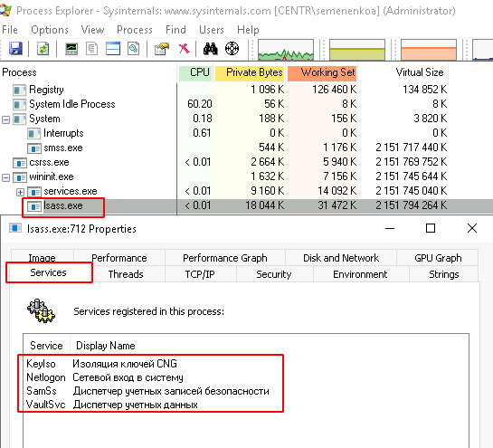Select the Services tab
The image size is (493, 448).
coord(49,272)
